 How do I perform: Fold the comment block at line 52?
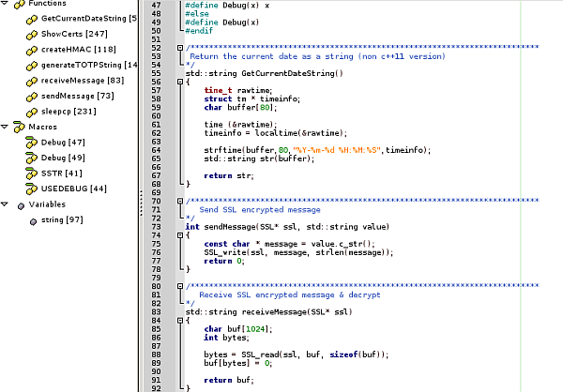coord(182,47)
